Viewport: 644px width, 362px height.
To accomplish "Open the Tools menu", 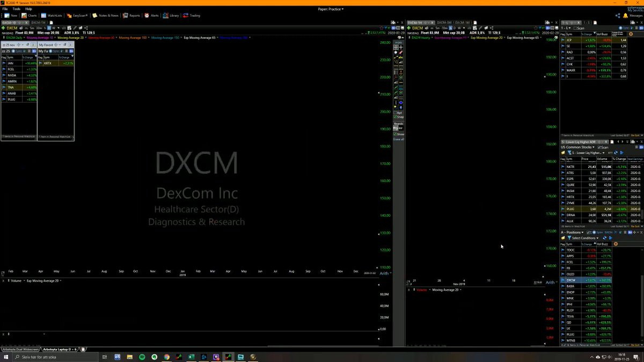I will [x=16, y=9].
